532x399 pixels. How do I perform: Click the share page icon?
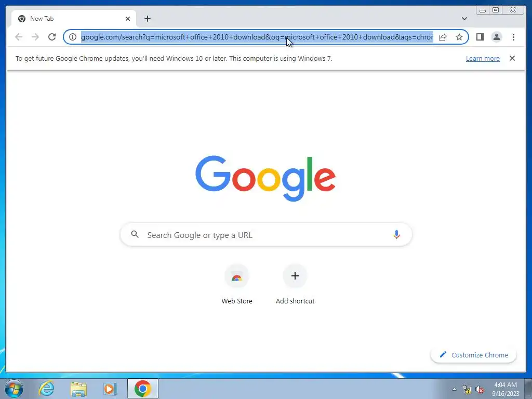pos(443,37)
